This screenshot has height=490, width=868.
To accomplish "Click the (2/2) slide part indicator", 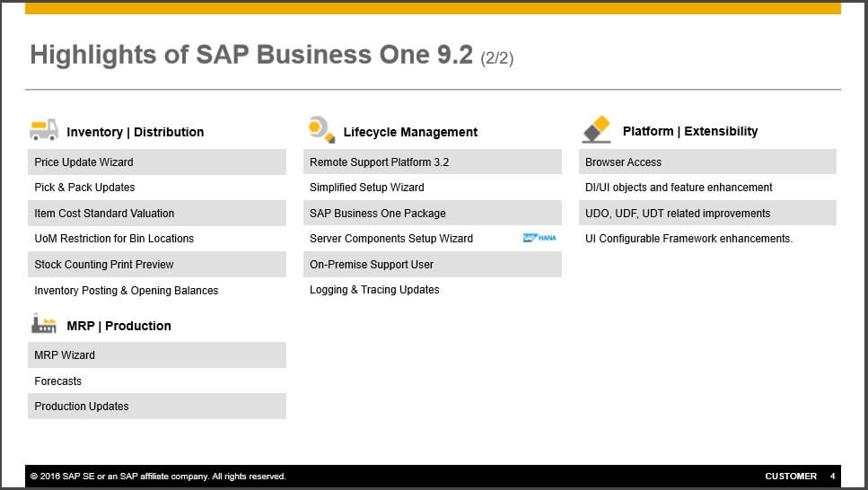I will (497, 58).
